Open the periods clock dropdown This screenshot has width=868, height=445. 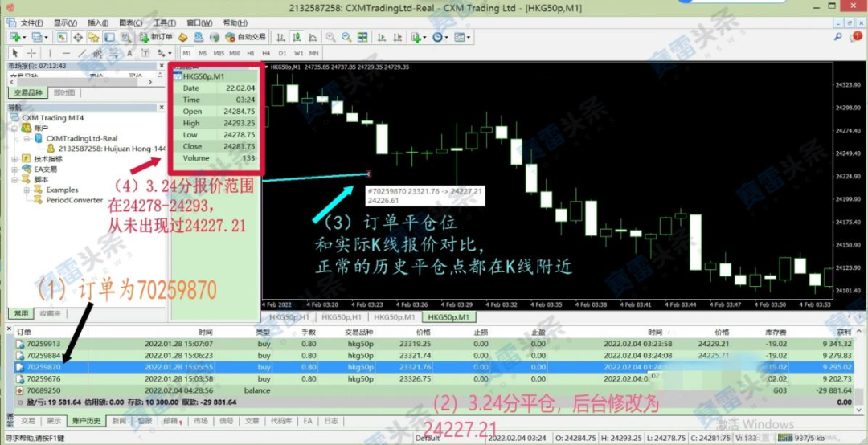coord(440,37)
